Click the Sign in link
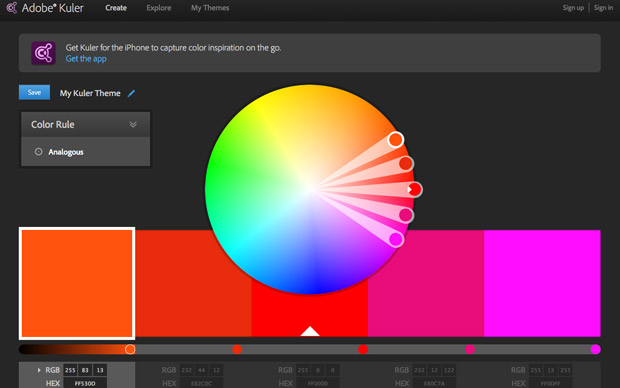Screen dimensions: 620x388 click(603, 8)
